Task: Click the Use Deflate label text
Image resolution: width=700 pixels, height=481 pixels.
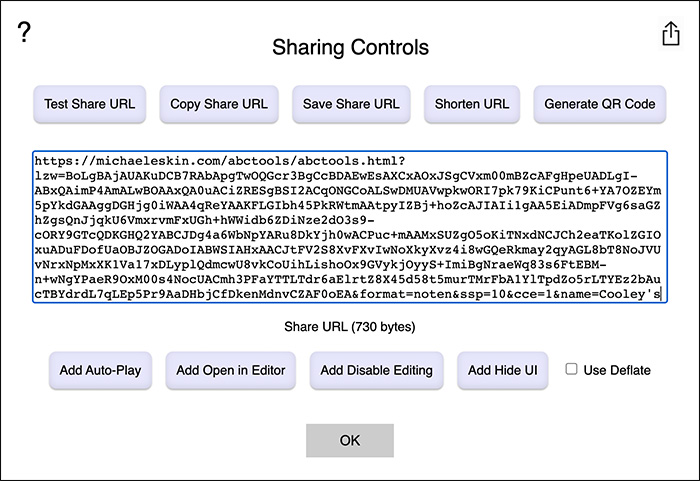Action: point(617,370)
